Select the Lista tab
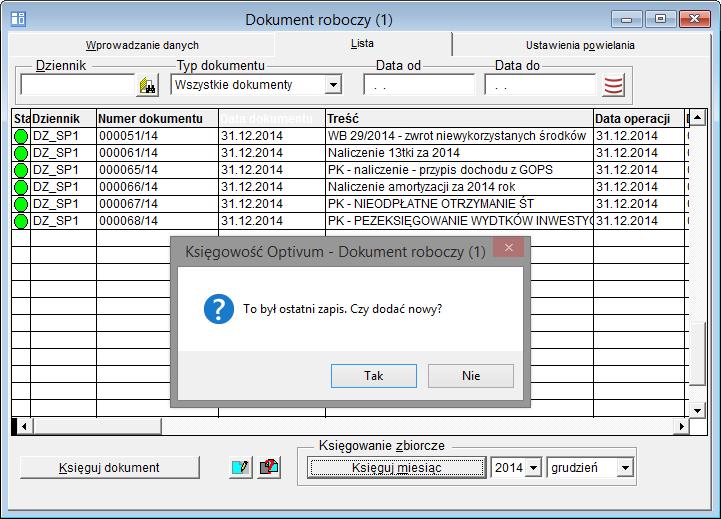721x519 pixels. click(362, 44)
